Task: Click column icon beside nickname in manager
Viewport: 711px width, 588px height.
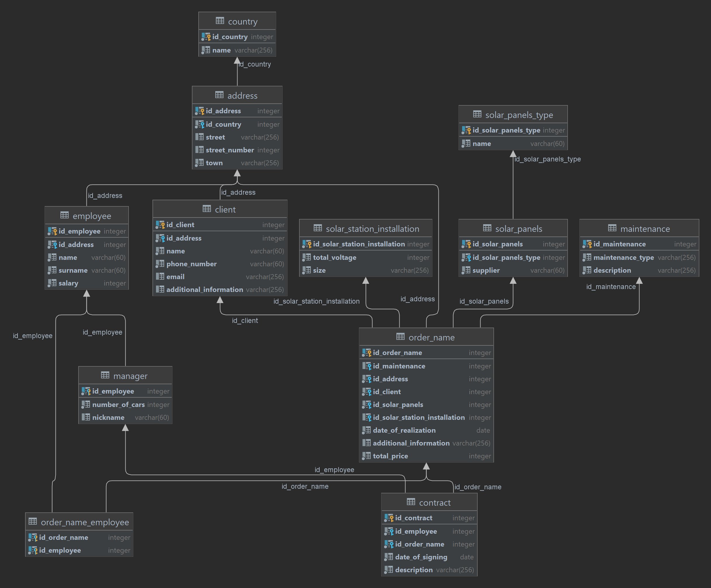Action: (86, 417)
